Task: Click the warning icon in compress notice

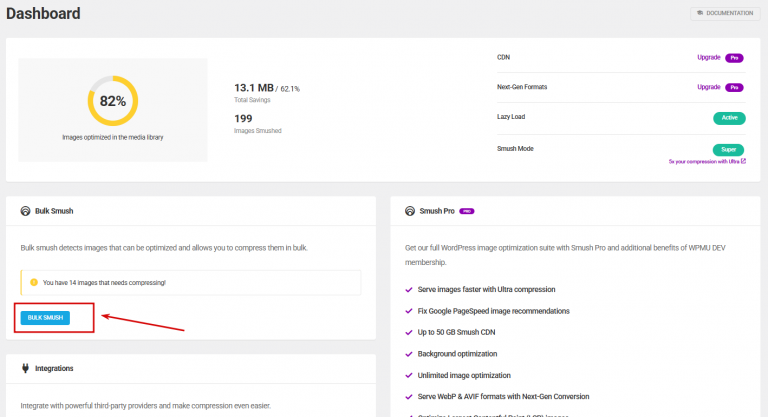Action: (x=34, y=282)
